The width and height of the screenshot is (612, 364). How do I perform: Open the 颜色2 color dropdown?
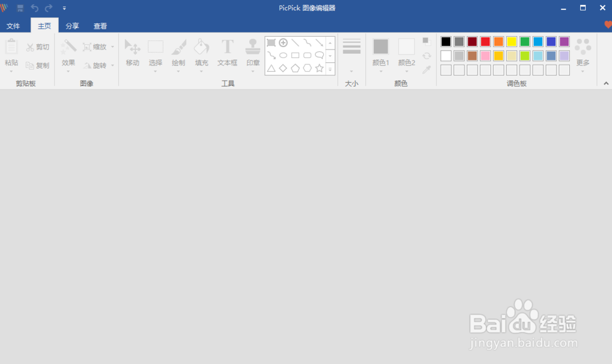tap(406, 72)
